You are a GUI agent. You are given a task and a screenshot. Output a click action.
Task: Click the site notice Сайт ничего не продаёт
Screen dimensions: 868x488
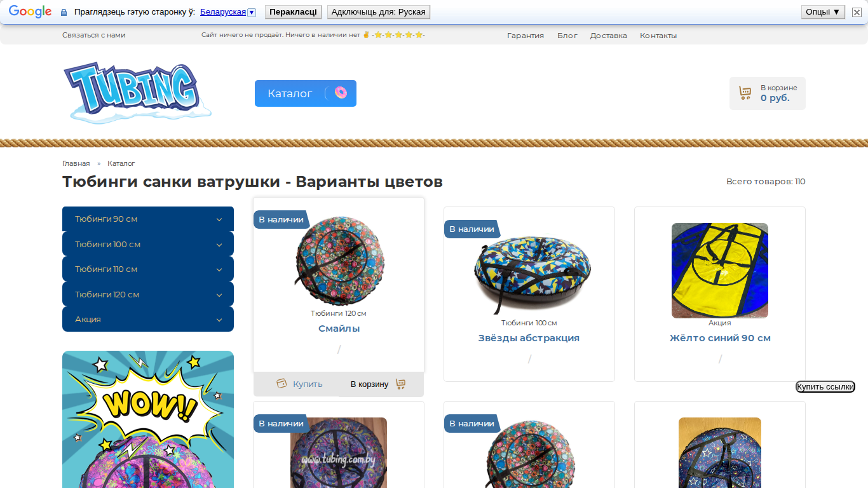tap(313, 36)
